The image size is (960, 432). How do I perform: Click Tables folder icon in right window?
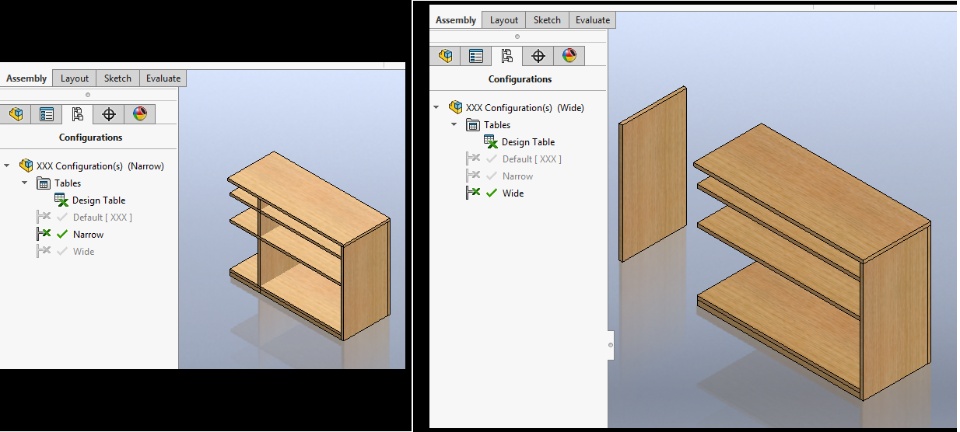[473, 125]
